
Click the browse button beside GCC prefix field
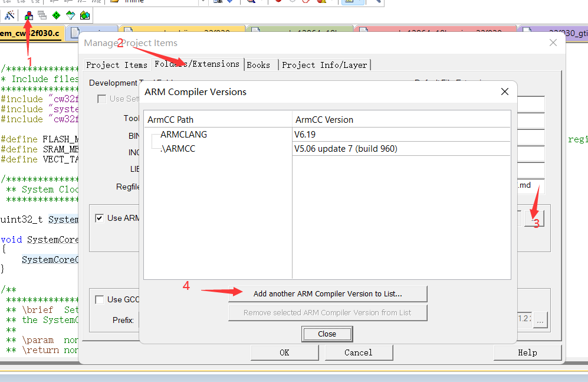(540, 321)
